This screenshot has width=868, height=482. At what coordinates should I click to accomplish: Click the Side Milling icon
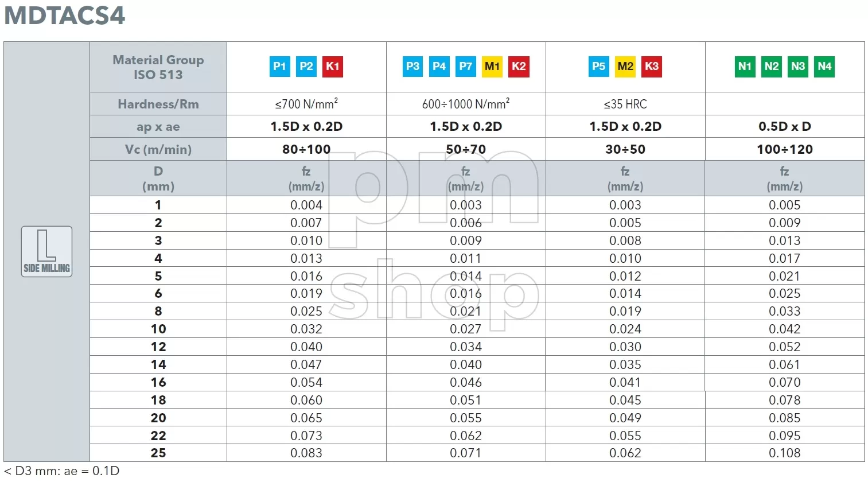click(x=46, y=251)
